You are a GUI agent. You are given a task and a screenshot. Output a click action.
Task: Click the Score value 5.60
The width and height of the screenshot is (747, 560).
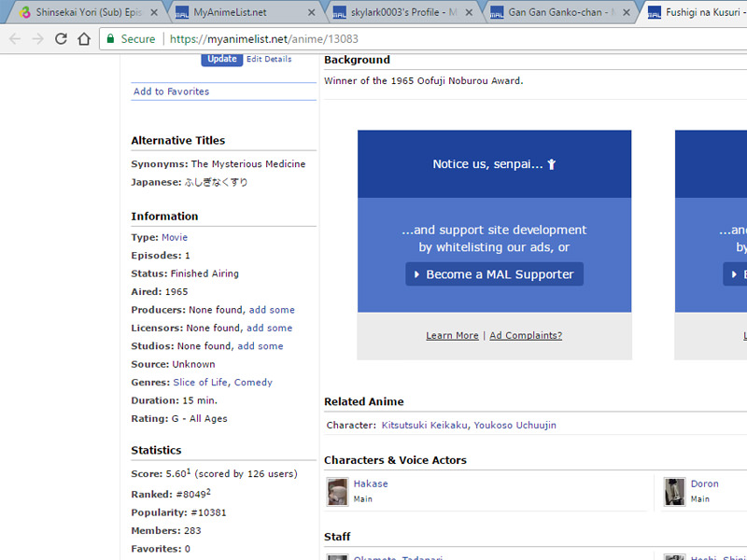176,474
